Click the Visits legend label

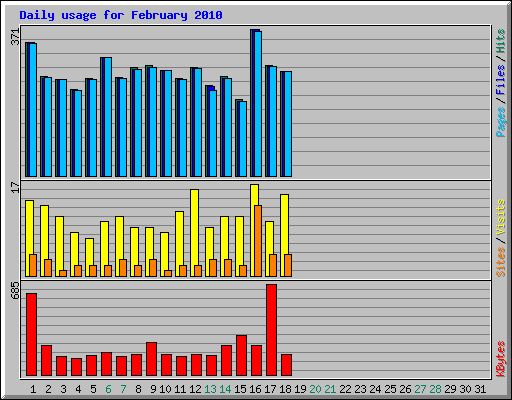click(500, 217)
